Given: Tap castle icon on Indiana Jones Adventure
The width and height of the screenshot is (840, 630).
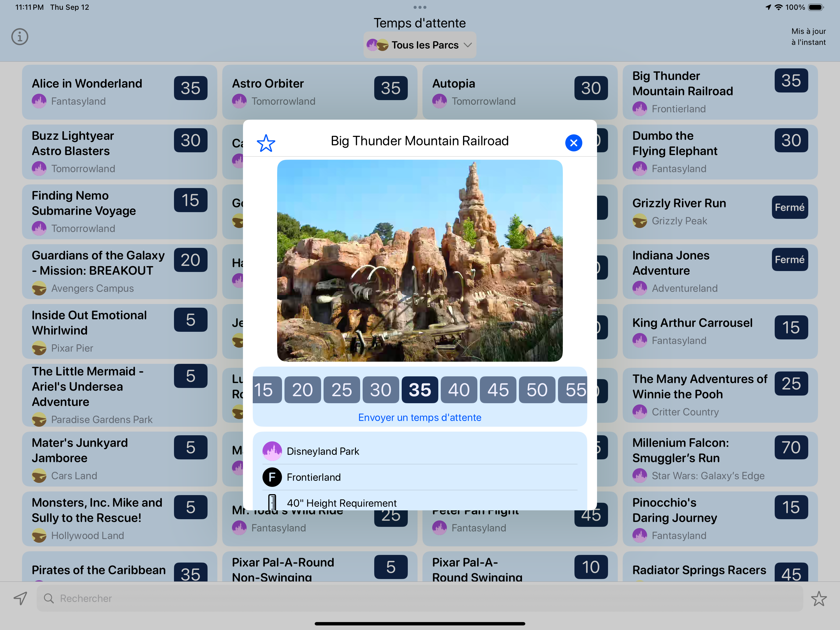Looking at the screenshot, I should coord(639,288).
